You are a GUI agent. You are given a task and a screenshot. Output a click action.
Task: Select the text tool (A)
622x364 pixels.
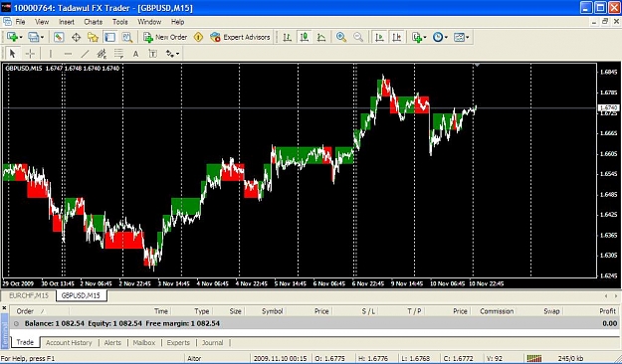click(135, 54)
